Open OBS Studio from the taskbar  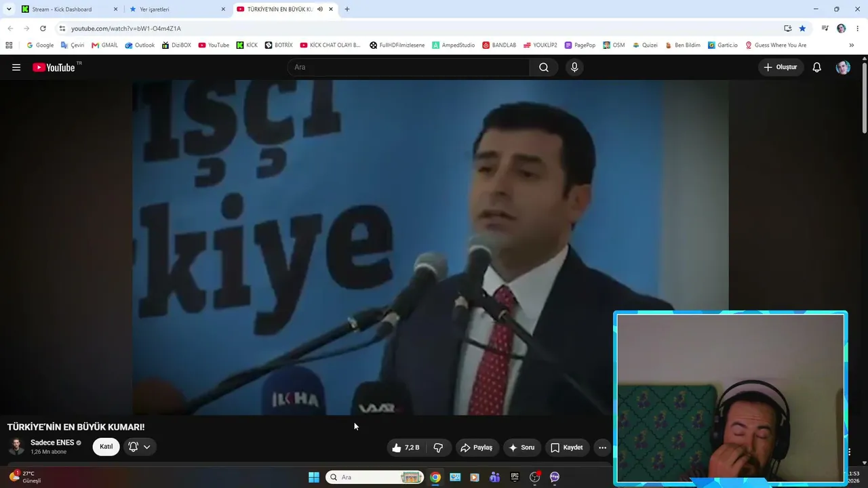[x=535, y=477]
